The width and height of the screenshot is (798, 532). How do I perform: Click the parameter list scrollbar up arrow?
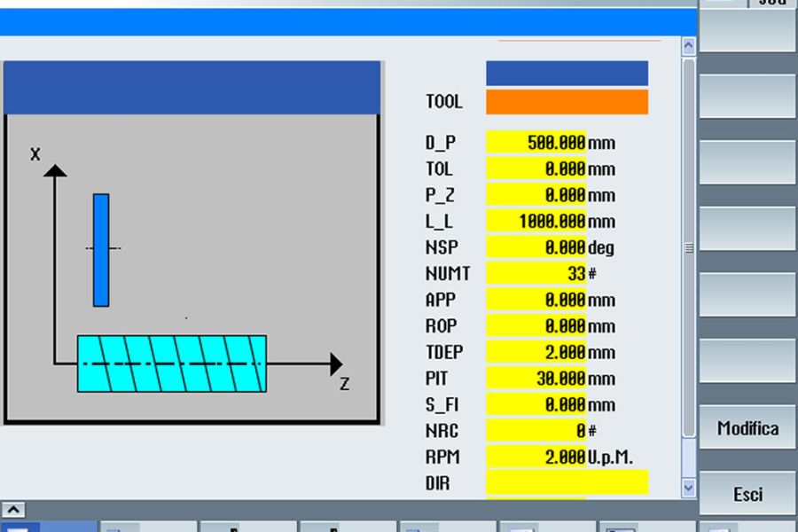click(687, 44)
